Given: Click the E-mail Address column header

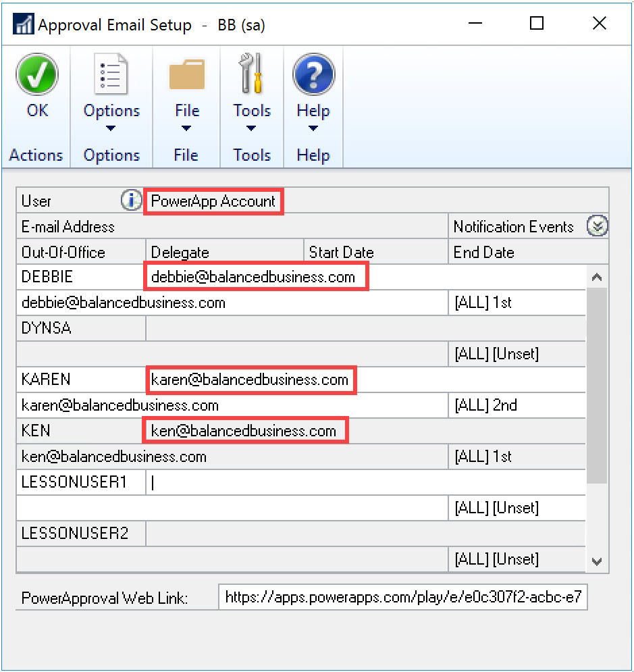Looking at the screenshot, I should click(x=68, y=227).
